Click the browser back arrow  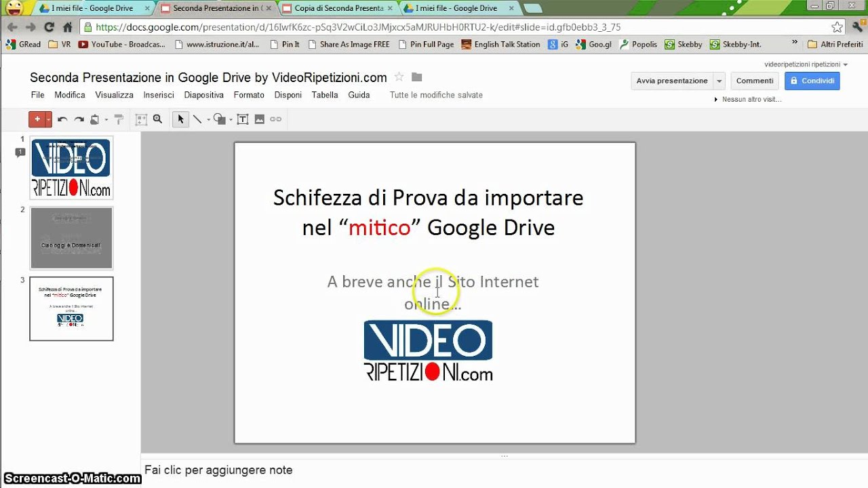12,27
